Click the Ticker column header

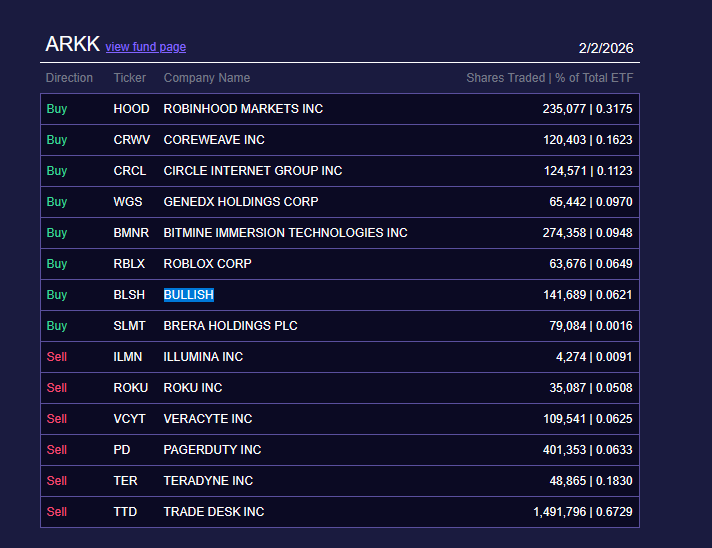coord(129,78)
